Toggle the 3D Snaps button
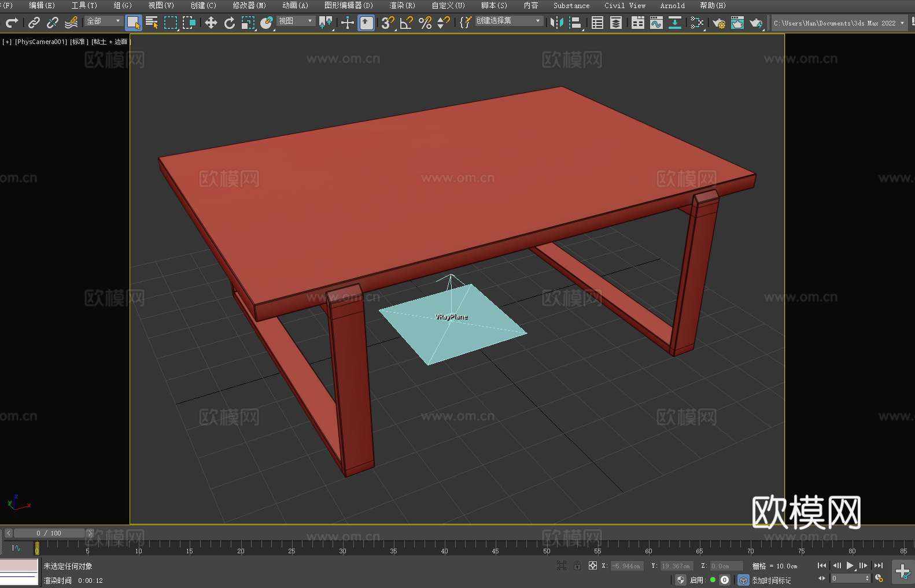Image resolution: width=915 pixels, height=588 pixels. coord(388,23)
